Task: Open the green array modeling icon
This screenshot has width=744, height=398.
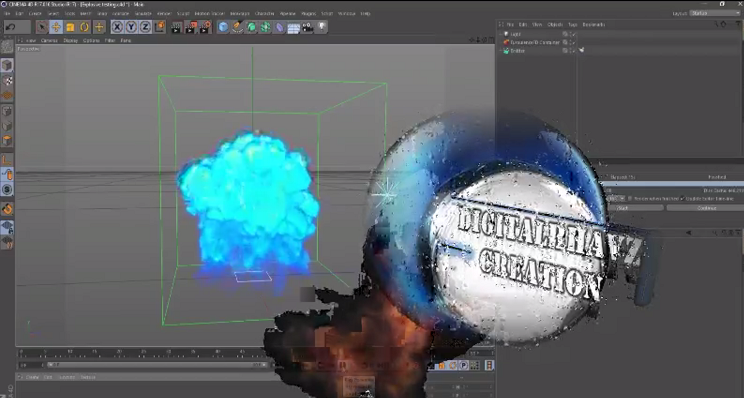Action: click(266, 27)
